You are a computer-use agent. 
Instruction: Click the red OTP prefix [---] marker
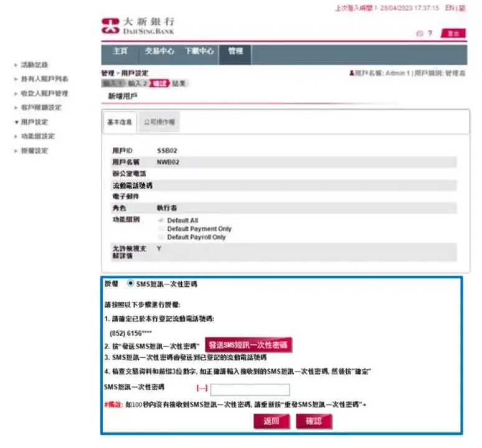202,388
